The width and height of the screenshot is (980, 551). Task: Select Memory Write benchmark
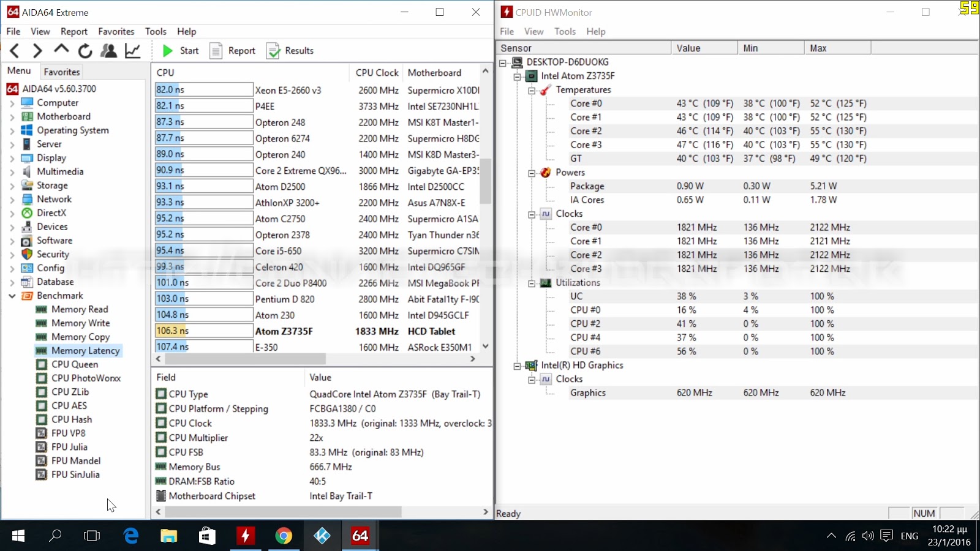pyautogui.click(x=81, y=323)
